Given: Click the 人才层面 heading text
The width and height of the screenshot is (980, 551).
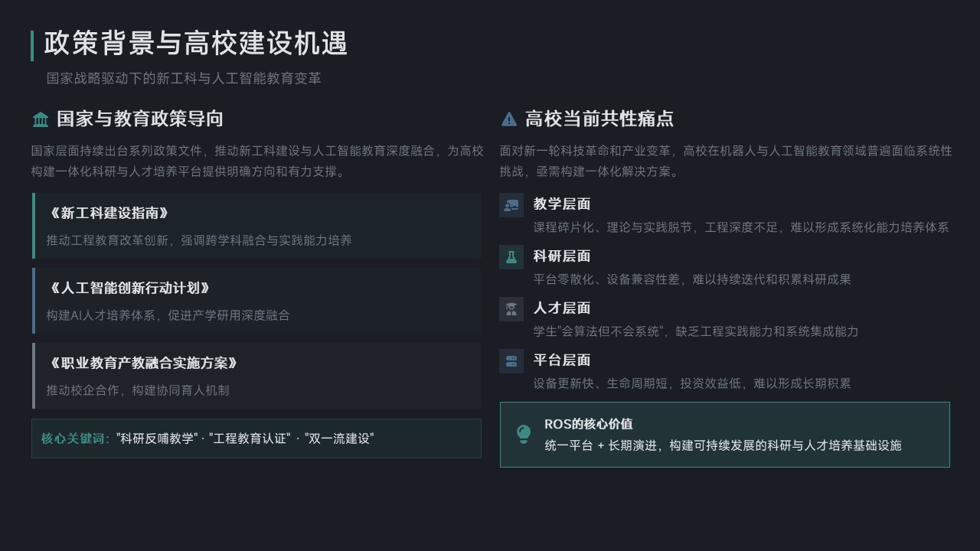Looking at the screenshot, I should click(x=562, y=308).
